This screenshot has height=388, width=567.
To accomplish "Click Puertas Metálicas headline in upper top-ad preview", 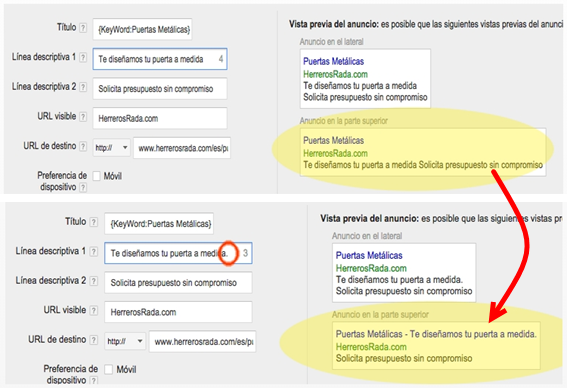I will 333,140.
